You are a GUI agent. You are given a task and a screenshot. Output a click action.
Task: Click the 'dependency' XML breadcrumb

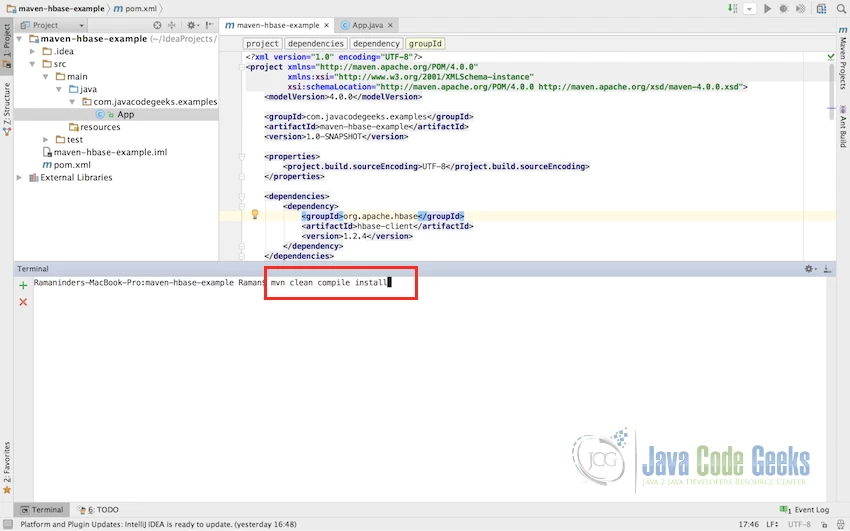376,43
